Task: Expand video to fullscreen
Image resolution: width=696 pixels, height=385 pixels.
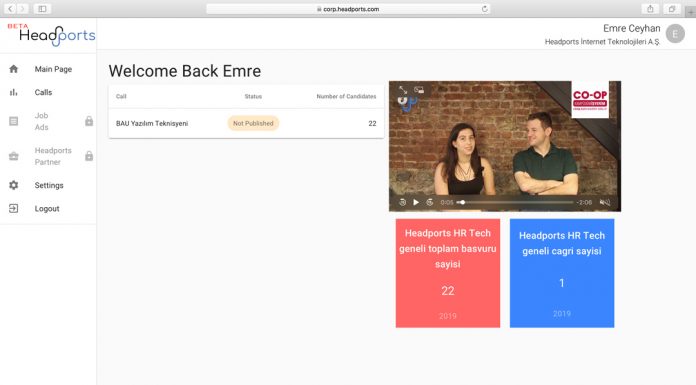Action: pyautogui.click(x=403, y=90)
